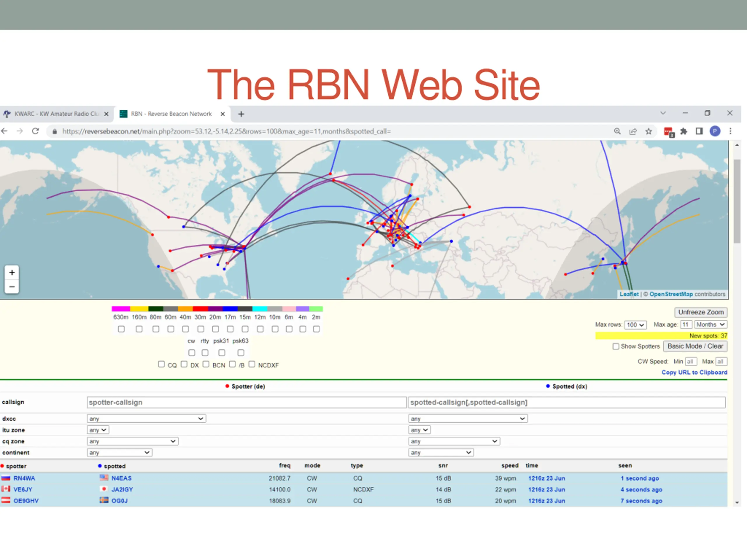Switch to the KWARC tab
Viewport: 747px width, 560px height.
(x=56, y=114)
